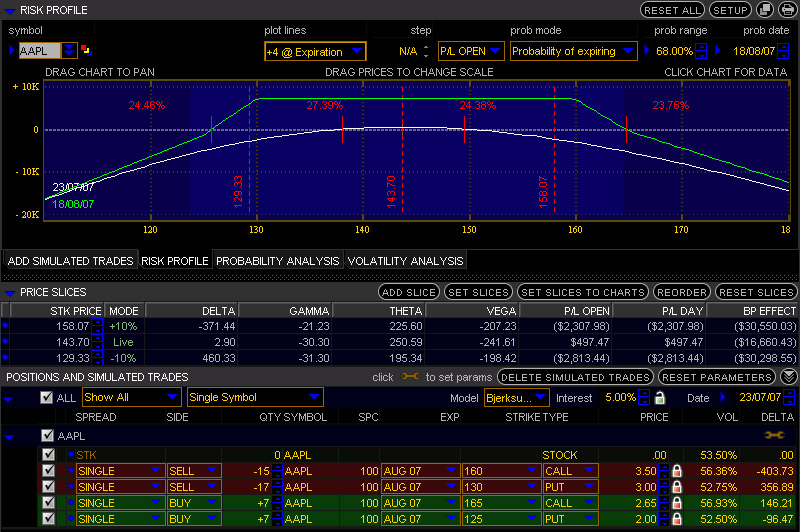This screenshot has width=800, height=532.
Task: Toggle checkbox for the 130 PUT sell row
Action: click(47, 487)
